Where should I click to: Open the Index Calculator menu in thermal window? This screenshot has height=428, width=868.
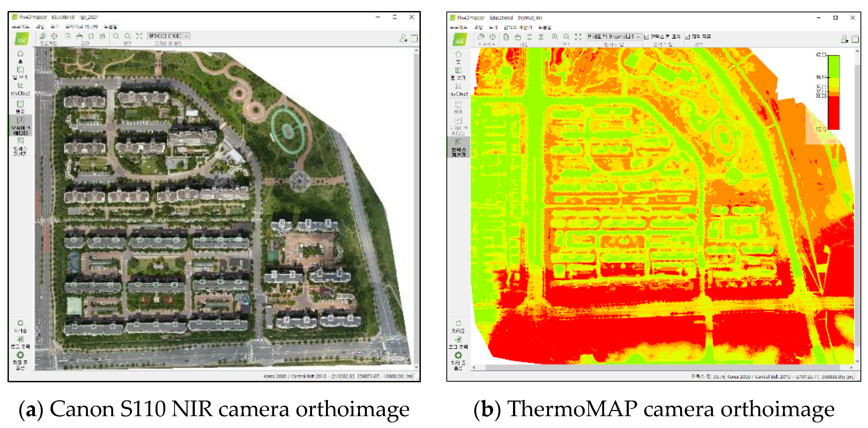(x=518, y=27)
